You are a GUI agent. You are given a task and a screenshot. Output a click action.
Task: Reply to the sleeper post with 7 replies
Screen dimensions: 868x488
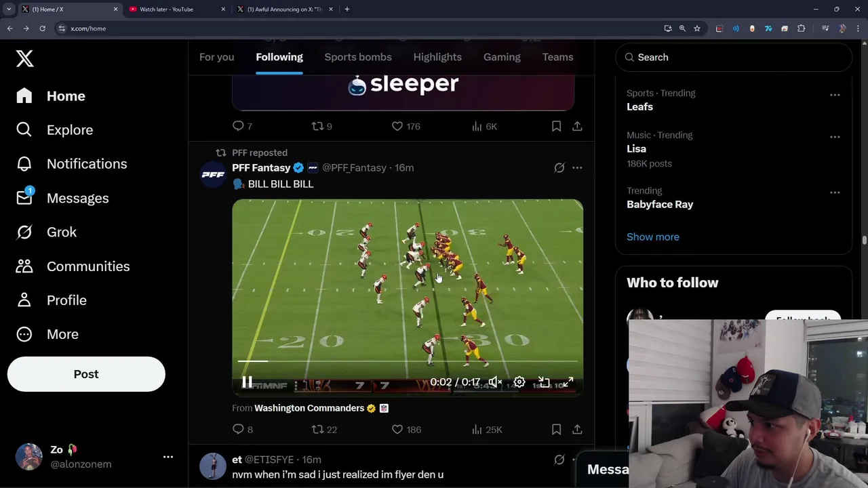pos(242,126)
